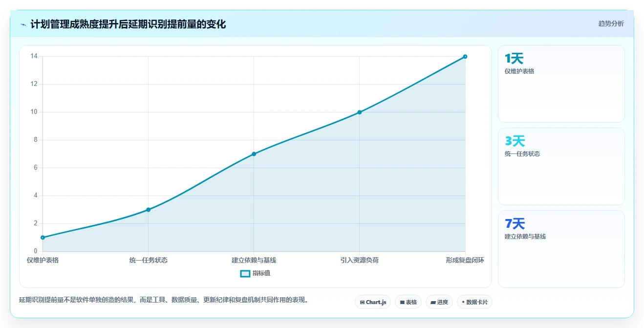Click the 7天 value card

(561, 249)
